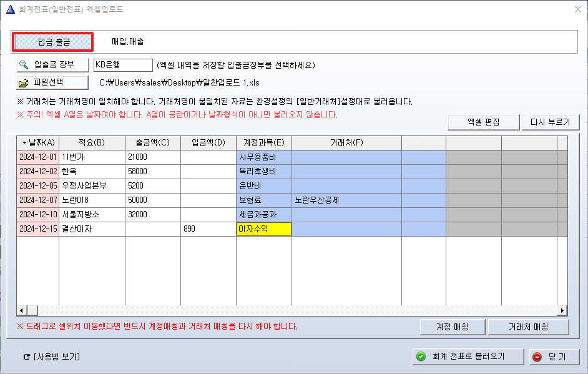Click the 다시 부르기 button

[x=550, y=122]
